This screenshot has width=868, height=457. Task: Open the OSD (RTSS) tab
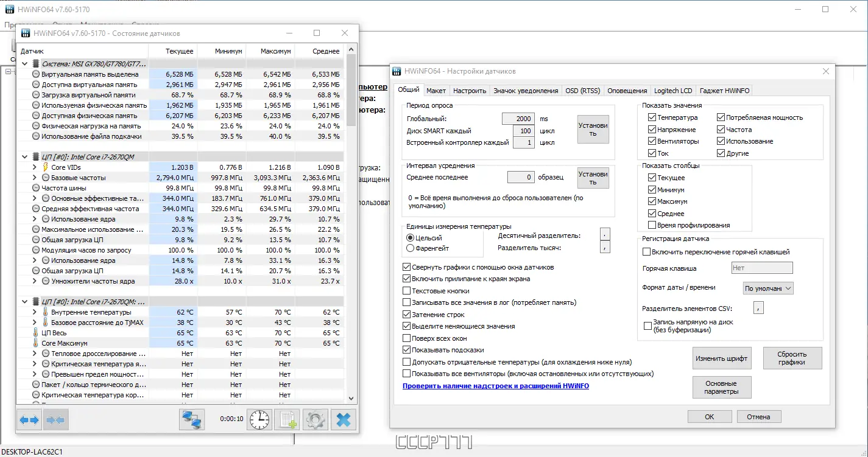[583, 91]
